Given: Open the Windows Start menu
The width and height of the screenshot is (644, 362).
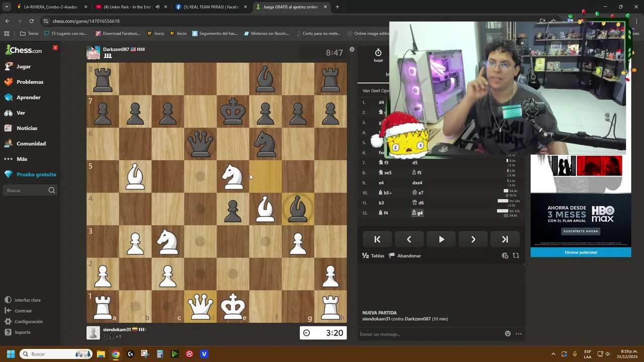Looking at the screenshot, I should (x=11, y=354).
